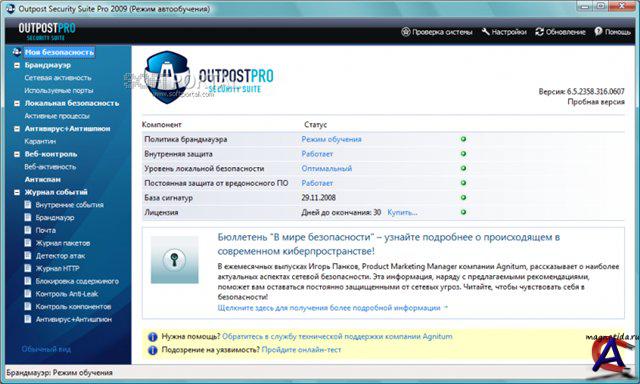This screenshot has height=384, width=640.
Task: Click the Моя безопасность icon
Action: click(16, 52)
